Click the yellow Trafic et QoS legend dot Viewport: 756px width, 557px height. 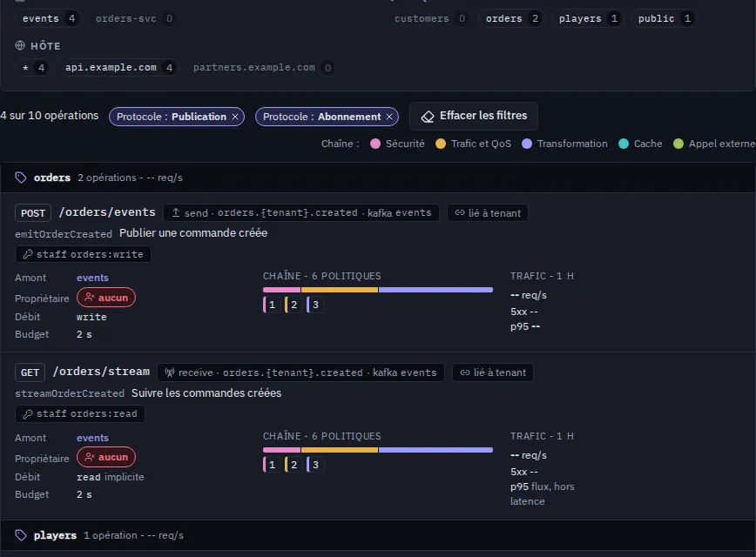point(440,144)
